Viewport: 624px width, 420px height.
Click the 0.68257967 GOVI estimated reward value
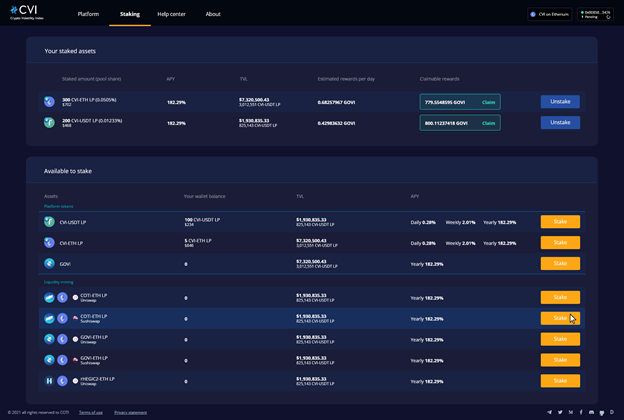336,102
